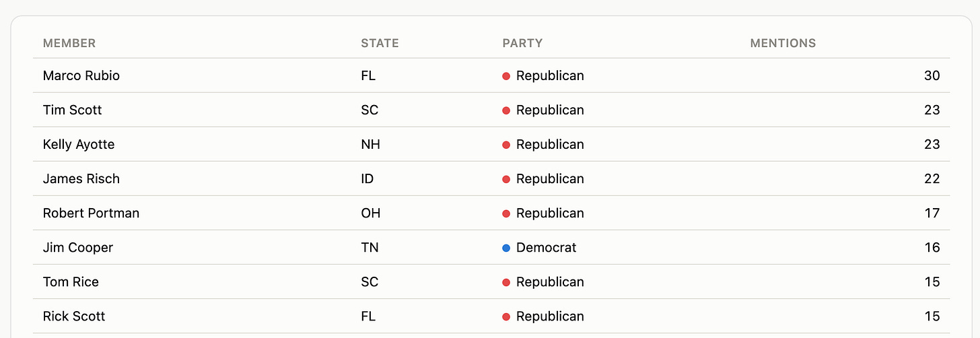Click the NH state cell for Kelly Ayotte

tap(370, 144)
